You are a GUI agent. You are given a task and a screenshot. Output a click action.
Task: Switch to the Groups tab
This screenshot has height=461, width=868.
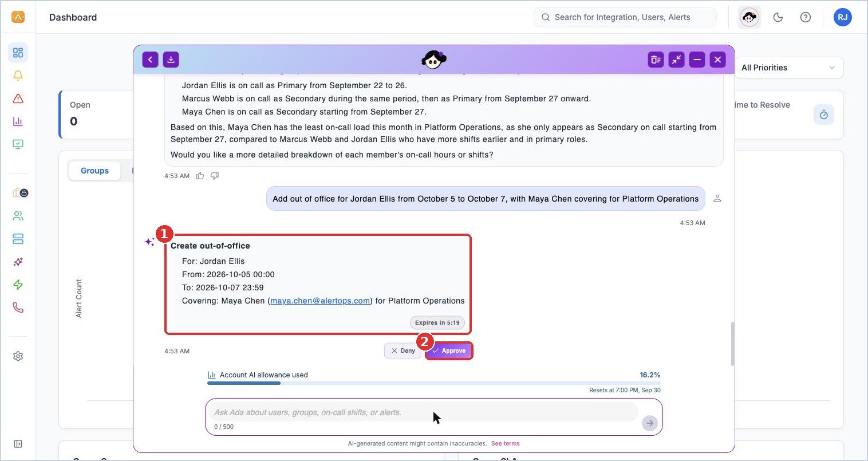click(94, 171)
